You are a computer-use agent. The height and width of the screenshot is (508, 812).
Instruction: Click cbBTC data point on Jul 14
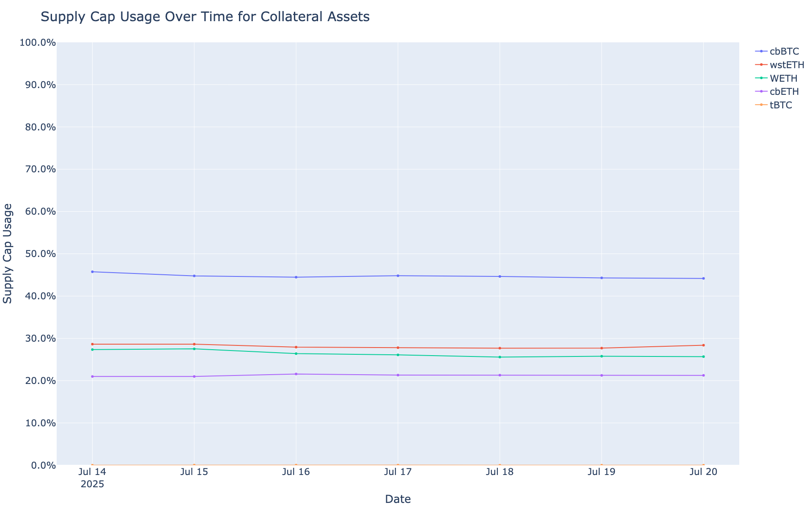(92, 272)
